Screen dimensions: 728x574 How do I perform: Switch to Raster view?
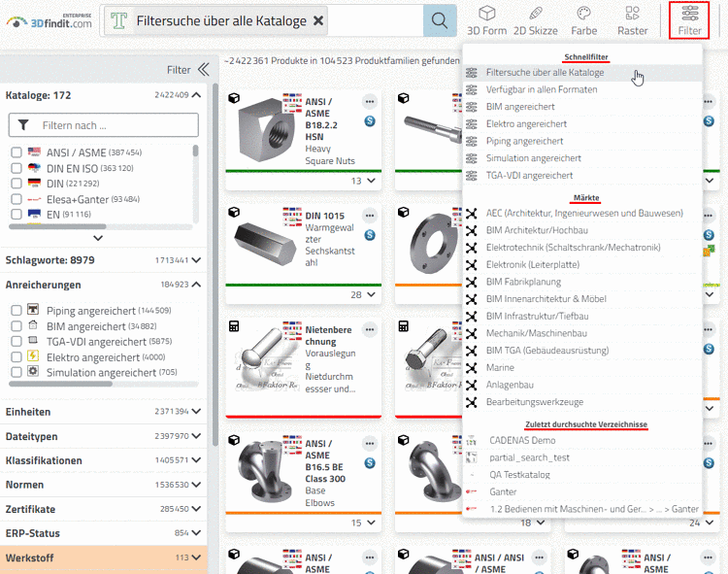(x=632, y=20)
